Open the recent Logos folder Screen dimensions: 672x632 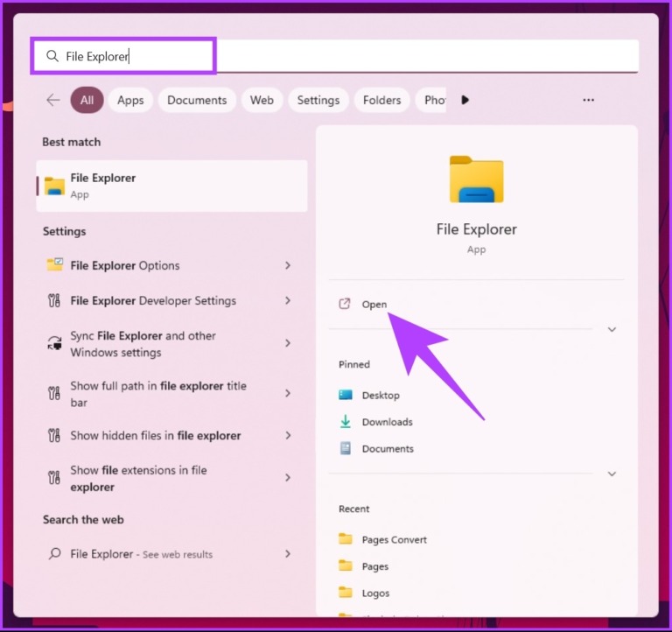[x=376, y=593]
